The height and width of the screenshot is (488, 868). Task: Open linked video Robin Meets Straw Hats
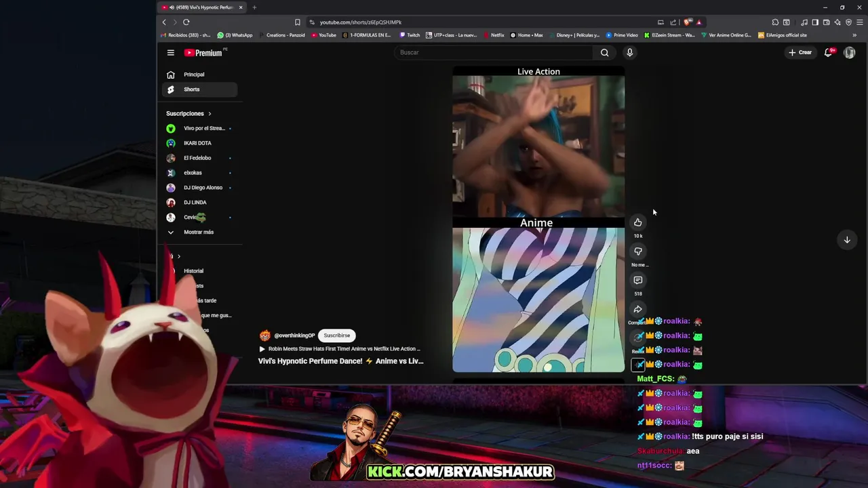pyautogui.click(x=339, y=349)
